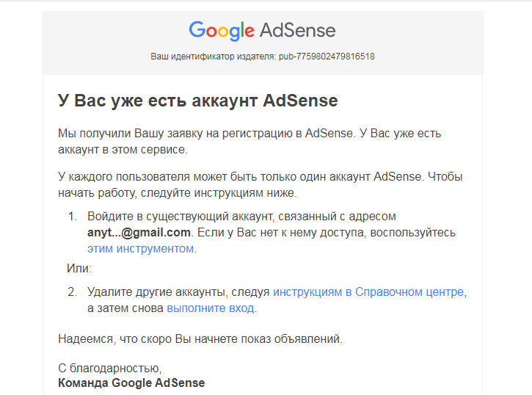The image size is (532, 395).
Task: Click the "Или:" separator text
Action: point(79,269)
